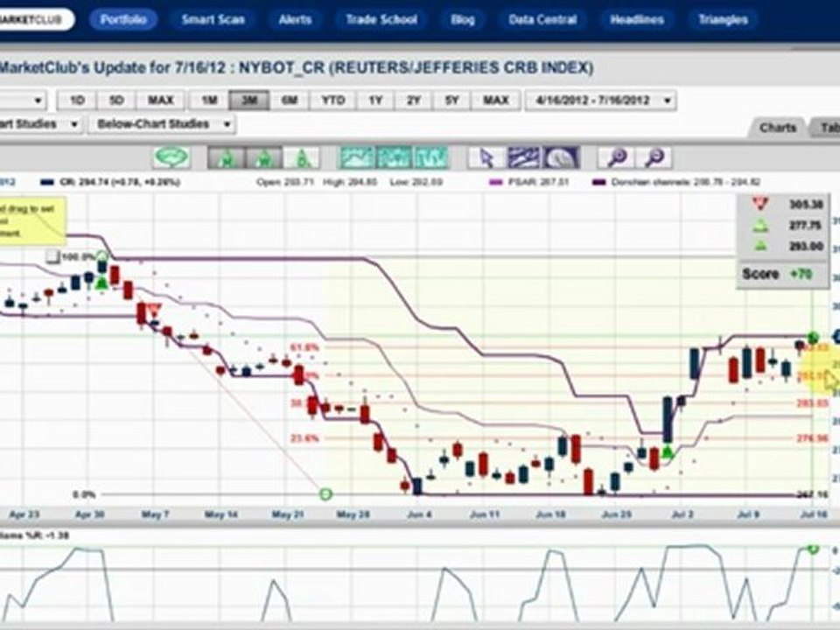Viewport: 840px width, 630px height.
Task: Select the YTD time range
Action: point(332,100)
